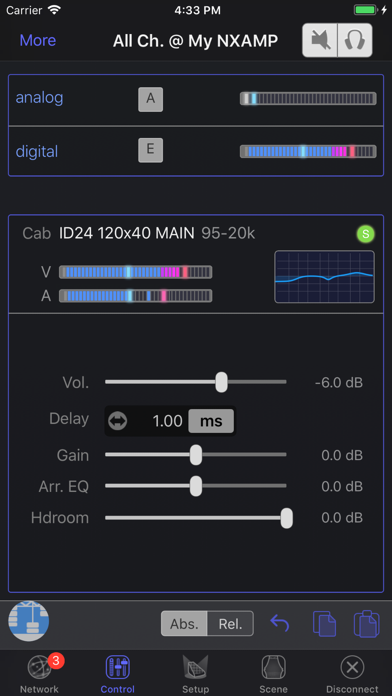Click the Gain value 0.0 dB
Screen dimensions: 392x696
click(342, 455)
